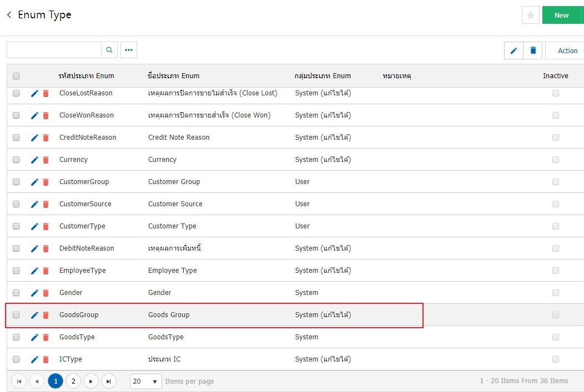The image size is (584, 392).
Task: Edit the CloseWonReason row
Action: coord(34,116)
